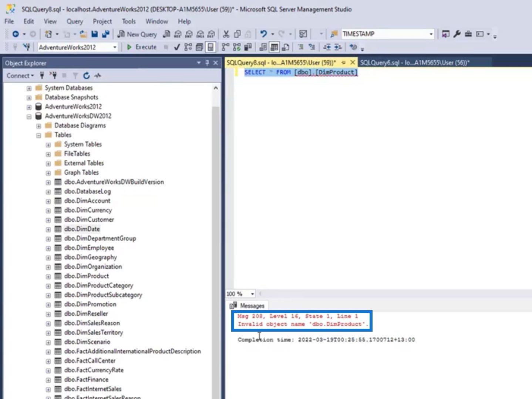The width and height of the screenshot is (532, 399).
Task: Click the Activity Monitor icon in Object Explorer
Action: tap(98, 76)
